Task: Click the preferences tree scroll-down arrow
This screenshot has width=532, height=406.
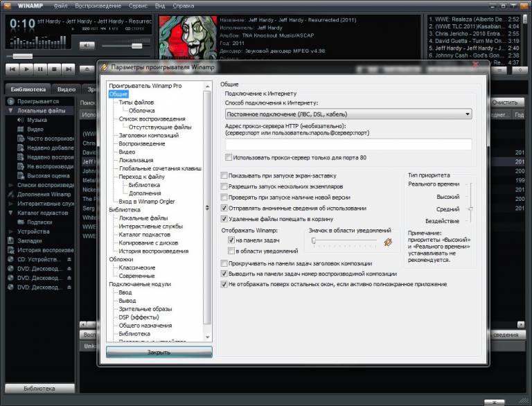Action: (x=208, y=337)
